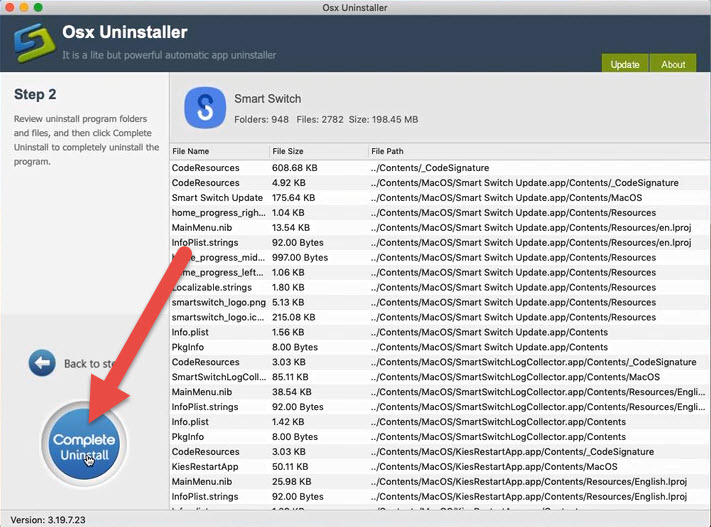Click the Osx Uninstaller header title
Screen dimensions: 711x527
click(125, 32)
